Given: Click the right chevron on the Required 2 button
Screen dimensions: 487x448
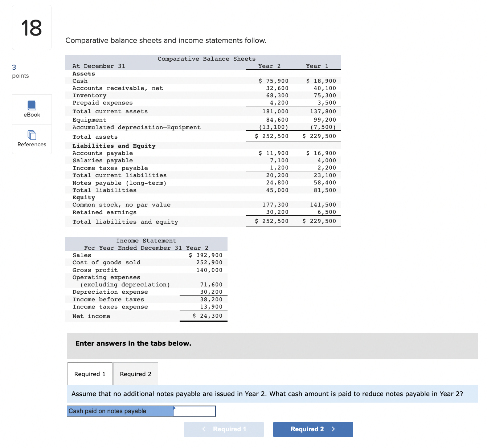Looking at the screenshot, I should coord(333,429).
